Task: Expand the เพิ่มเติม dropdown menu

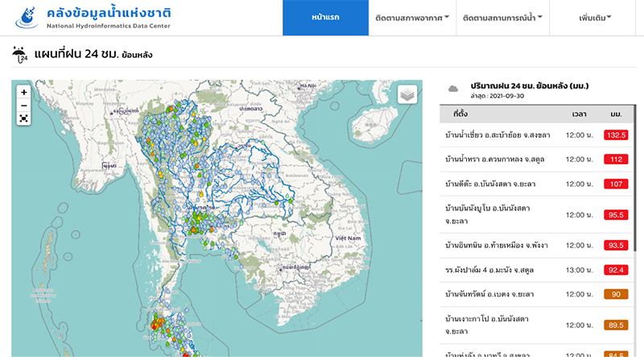Action: 595,18
